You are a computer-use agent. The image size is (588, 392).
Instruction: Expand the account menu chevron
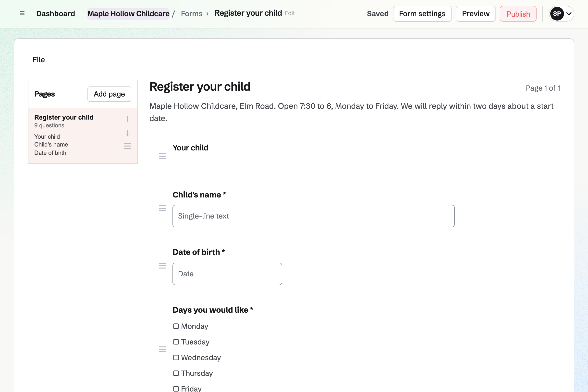click(569, 14)
